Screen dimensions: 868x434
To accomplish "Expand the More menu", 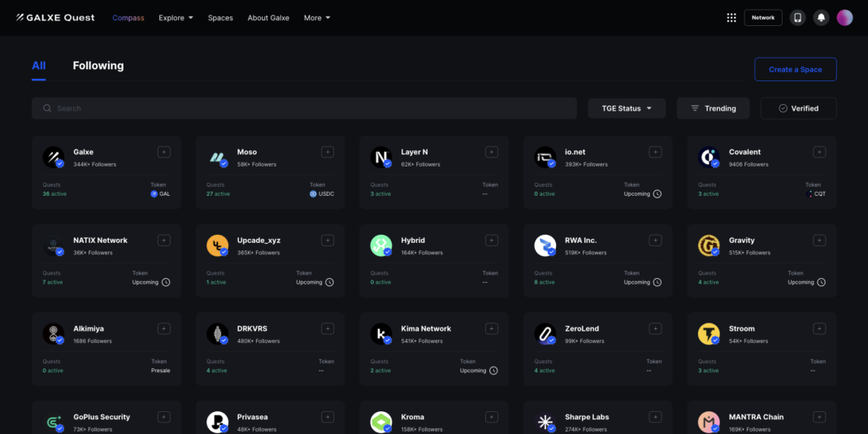I will coord(317,18).
